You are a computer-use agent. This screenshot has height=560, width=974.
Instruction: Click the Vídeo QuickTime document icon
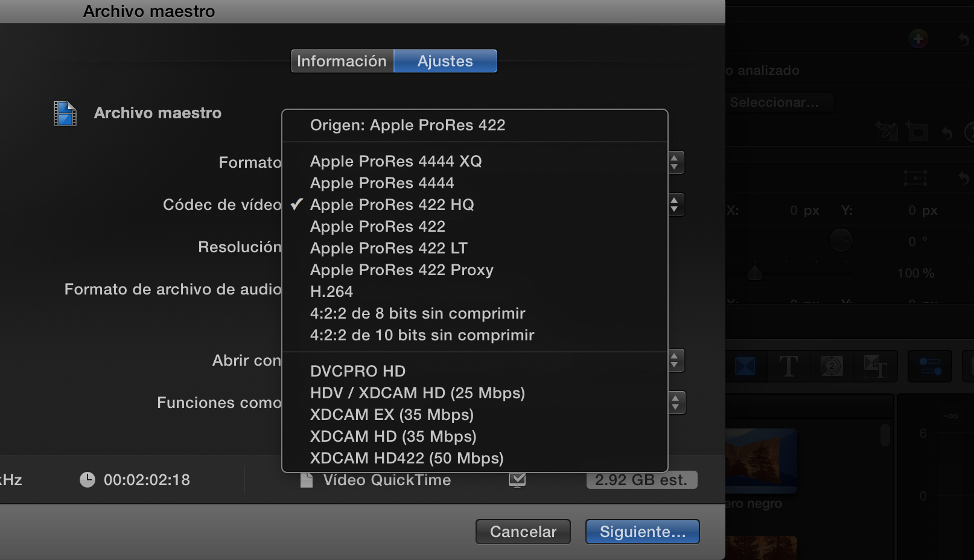307,480
